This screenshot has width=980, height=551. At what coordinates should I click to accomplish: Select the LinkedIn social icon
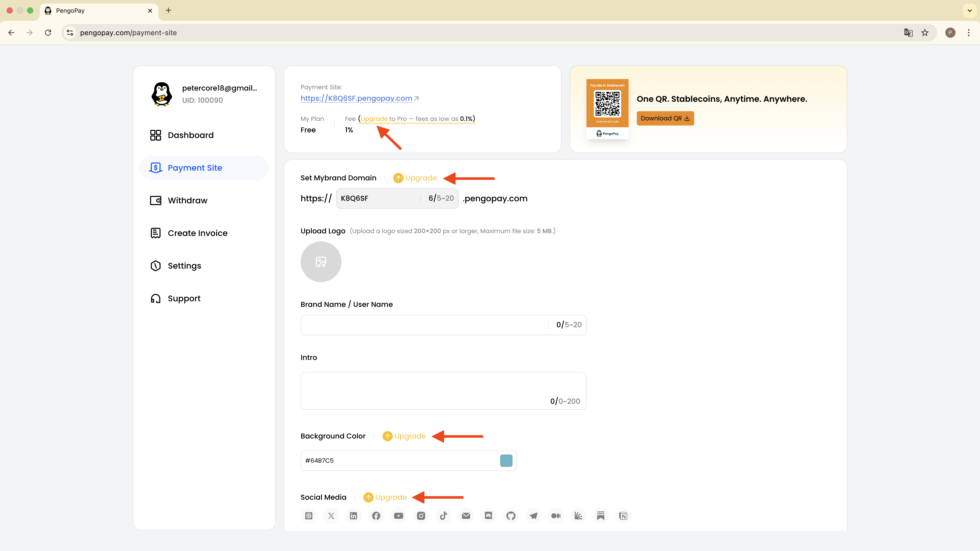(x=353, y=516)
